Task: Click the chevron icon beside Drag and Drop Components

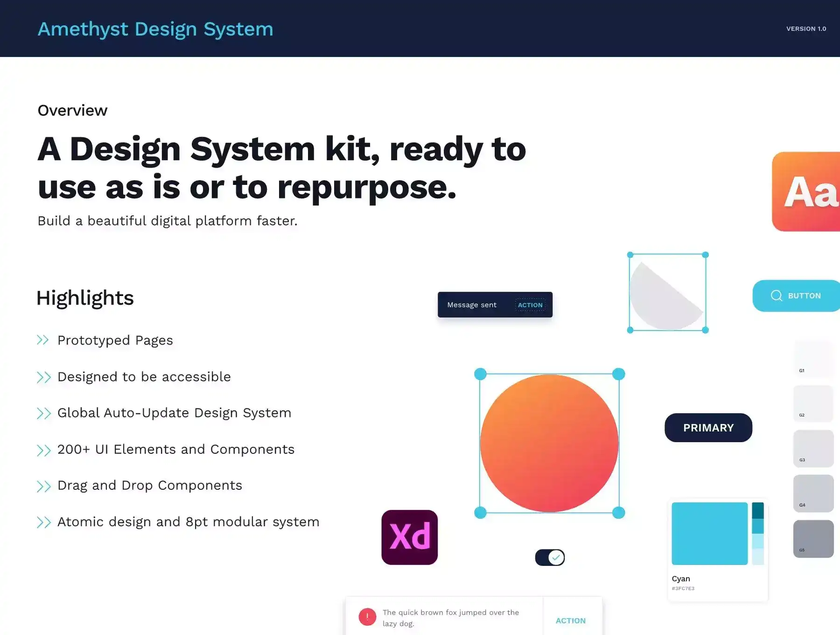Action: (x=43, y=486)
